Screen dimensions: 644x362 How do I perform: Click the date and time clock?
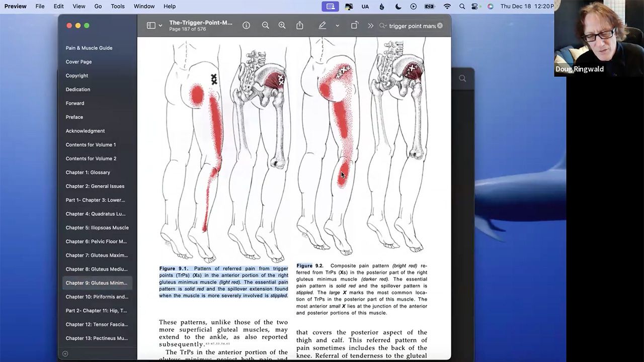527,6
